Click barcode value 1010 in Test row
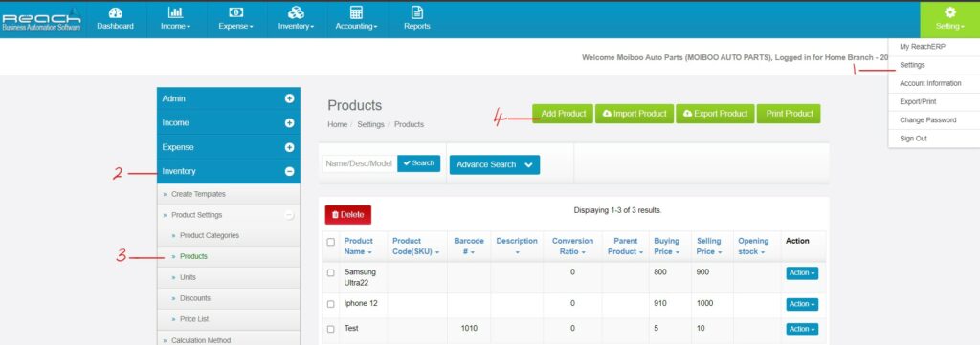The height and width of the screenshot is (345, 980). [469, 328]
